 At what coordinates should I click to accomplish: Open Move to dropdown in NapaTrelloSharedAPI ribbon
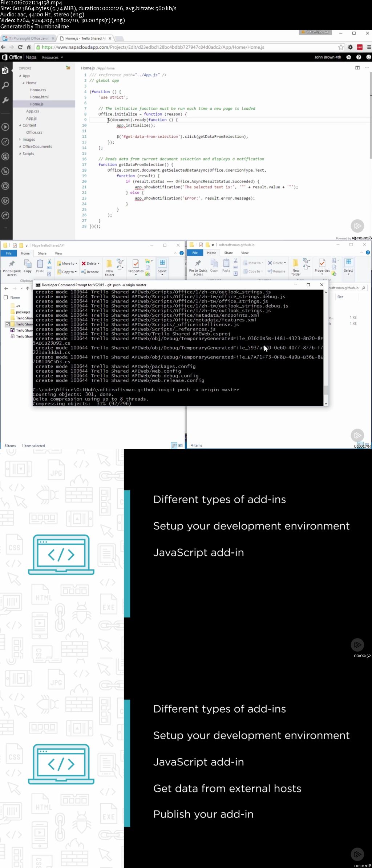(68, 263)
